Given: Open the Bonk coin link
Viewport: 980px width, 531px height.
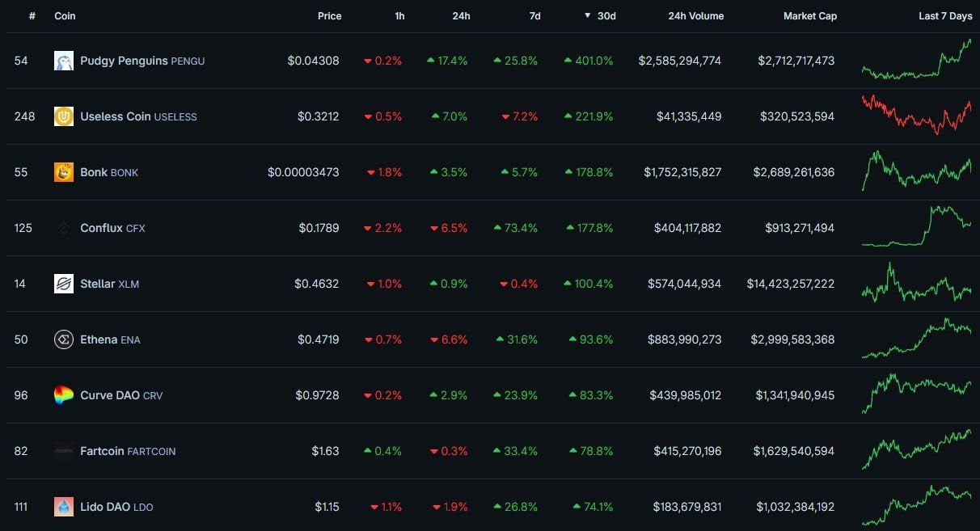Looking at the screenshot, I should click(x=109, y=172).
